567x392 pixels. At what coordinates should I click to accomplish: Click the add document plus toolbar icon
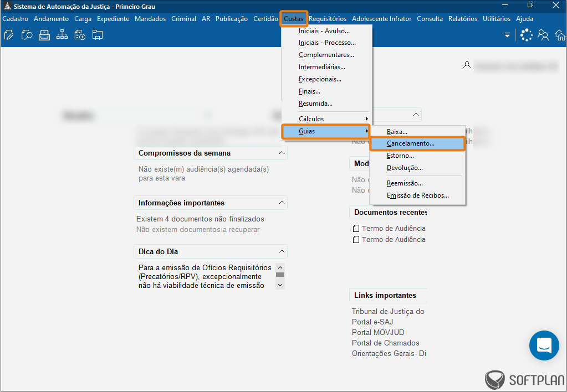click(x=80, y=35)
